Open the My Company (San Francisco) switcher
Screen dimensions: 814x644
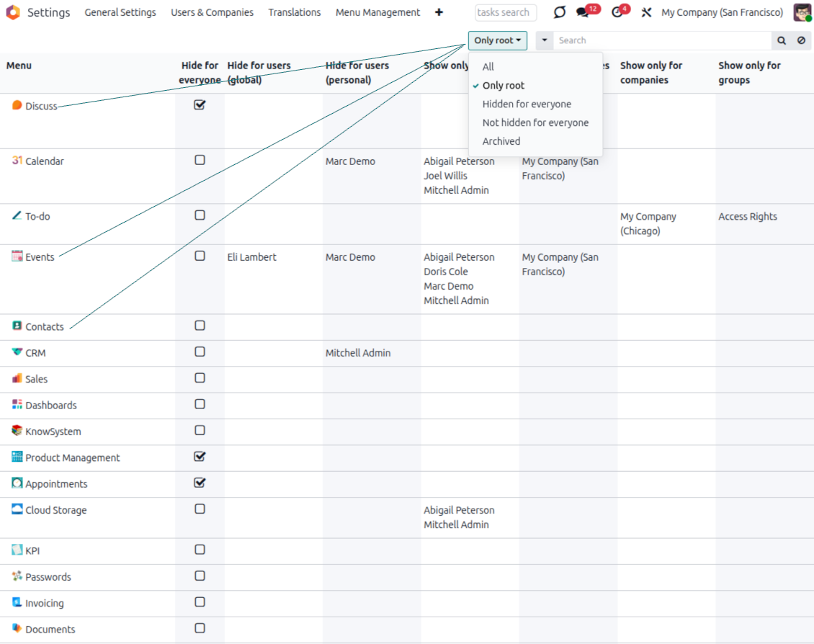point(722,12)
